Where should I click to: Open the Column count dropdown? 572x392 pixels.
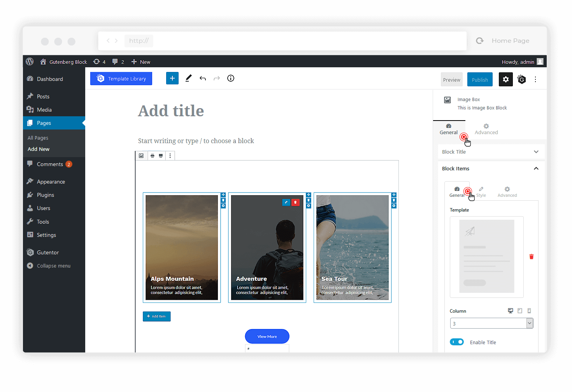[491, 323]
